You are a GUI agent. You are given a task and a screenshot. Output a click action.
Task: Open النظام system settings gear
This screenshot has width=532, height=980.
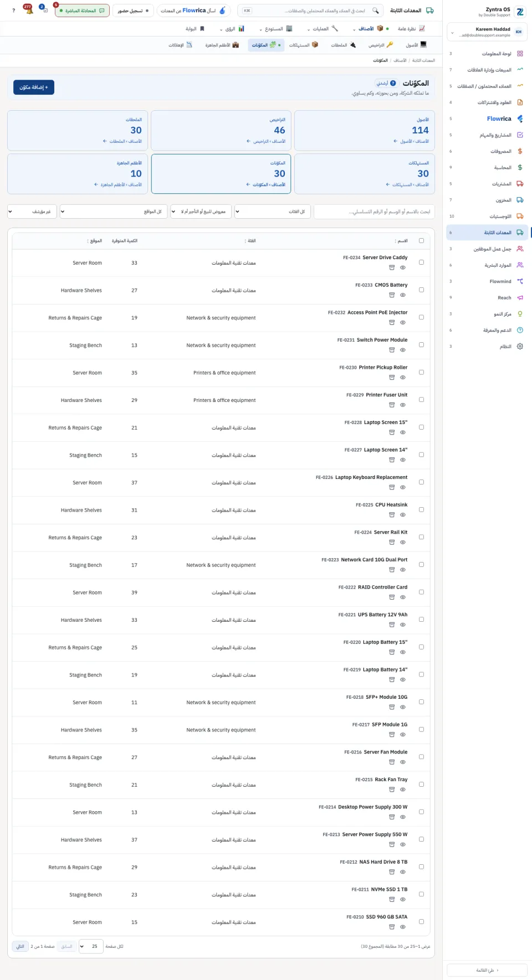click(488, 346)
